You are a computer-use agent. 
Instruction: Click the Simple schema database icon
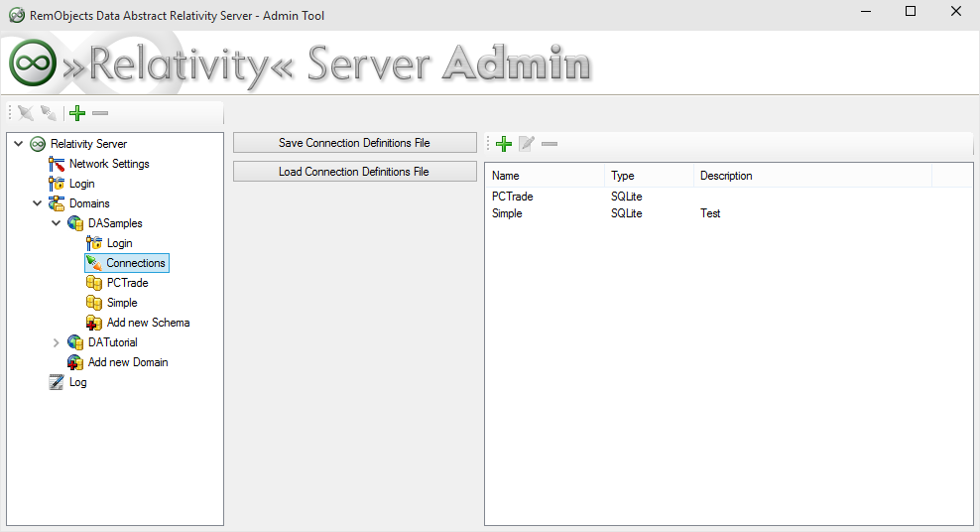click(x=94, y=303)
